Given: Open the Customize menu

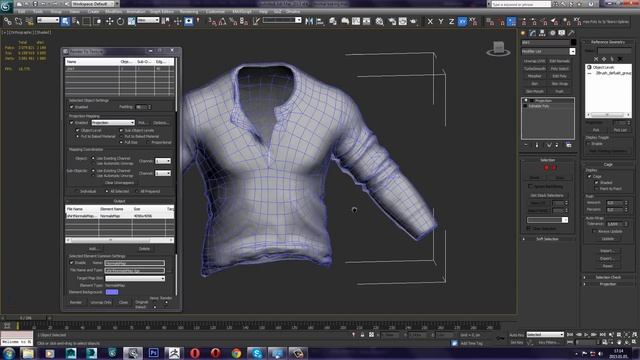Looking at the screenshot, I should (x=215, y=11).
